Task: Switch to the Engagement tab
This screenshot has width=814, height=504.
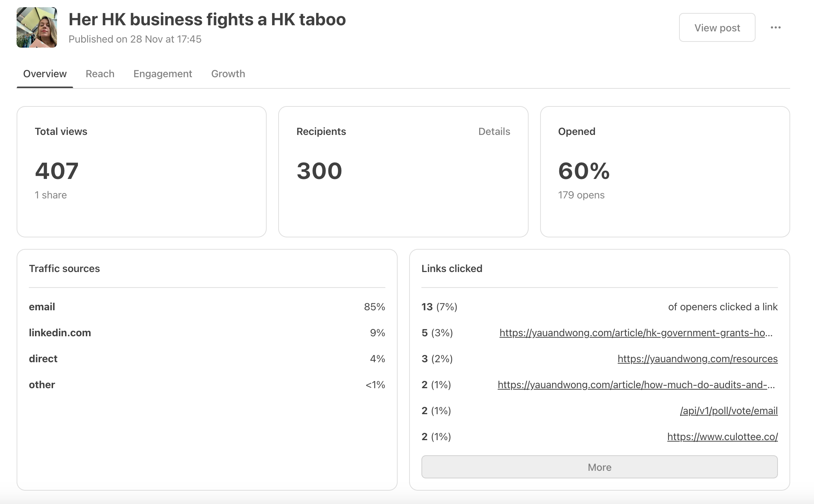Action: [x=163, y=74]
